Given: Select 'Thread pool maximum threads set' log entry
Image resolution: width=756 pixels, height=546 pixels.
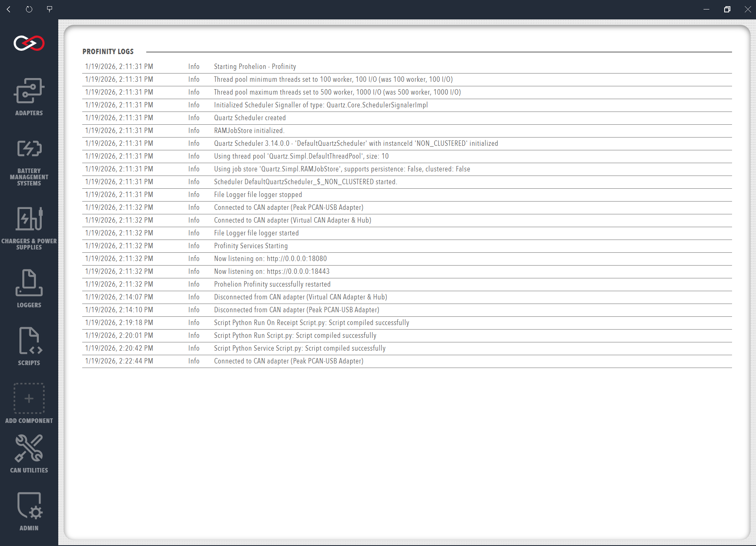Looking at the screenshot, I should pos(407,92).
